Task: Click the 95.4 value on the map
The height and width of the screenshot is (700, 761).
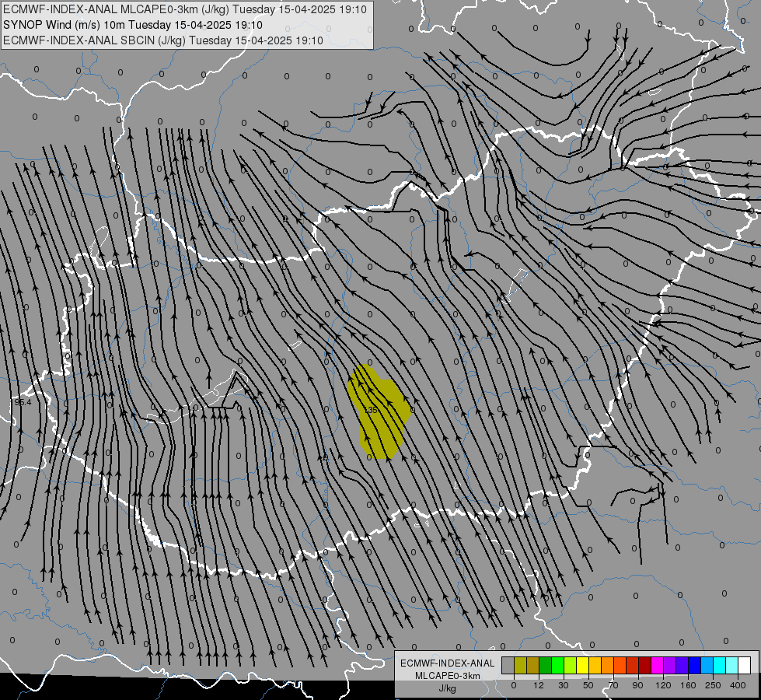Action: 23,402
